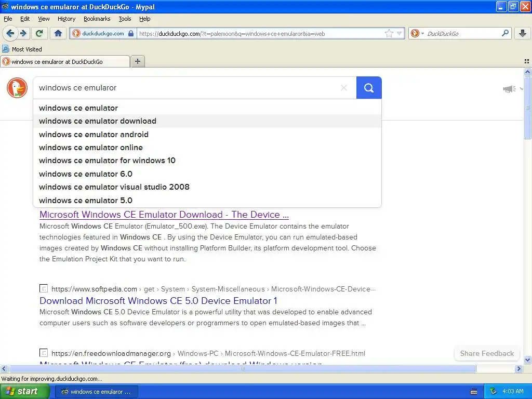Open the Home page icon
This screenshot has height=399, width=532.
pyautogui.click(x=58, y=33)
